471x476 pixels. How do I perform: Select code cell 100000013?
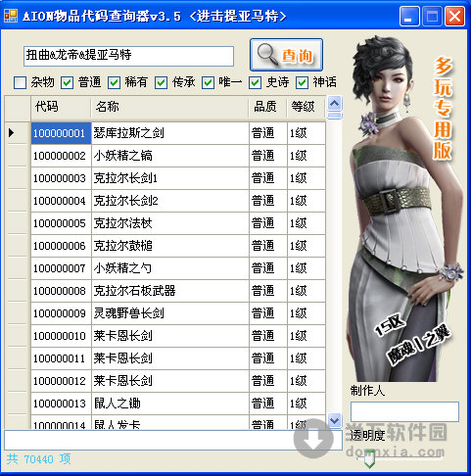click(x=61, y=404)
